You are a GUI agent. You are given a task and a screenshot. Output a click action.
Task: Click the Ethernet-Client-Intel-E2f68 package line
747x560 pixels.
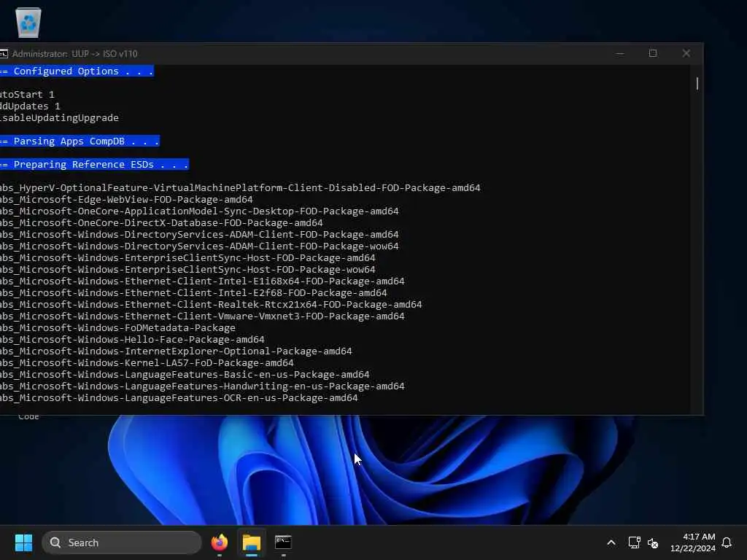[x=193, y=293]
